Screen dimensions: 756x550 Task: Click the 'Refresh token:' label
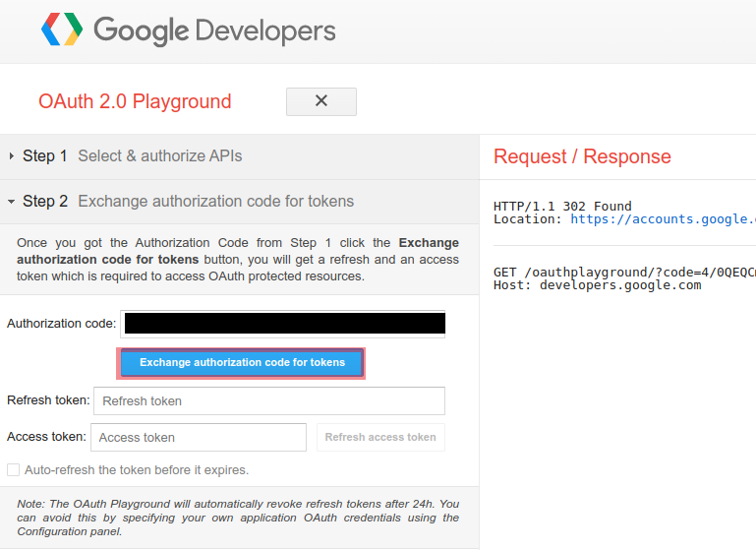(x=48, y=400)
